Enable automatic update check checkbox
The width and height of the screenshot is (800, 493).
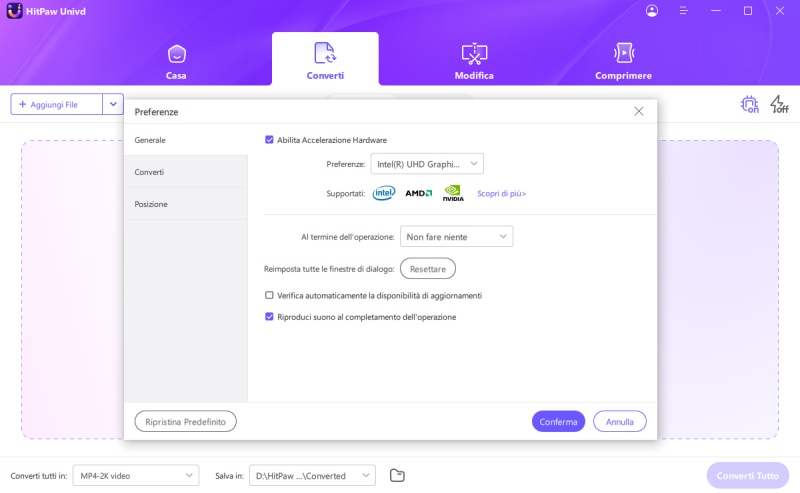click(x=269, y=296)
